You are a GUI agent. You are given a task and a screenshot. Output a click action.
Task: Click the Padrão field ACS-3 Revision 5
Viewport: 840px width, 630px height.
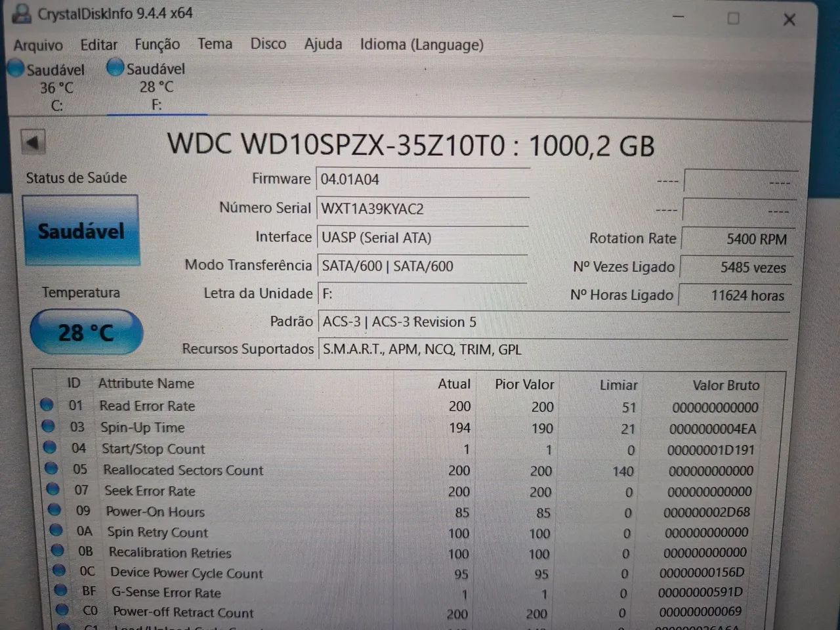click(x=553, y=322)
